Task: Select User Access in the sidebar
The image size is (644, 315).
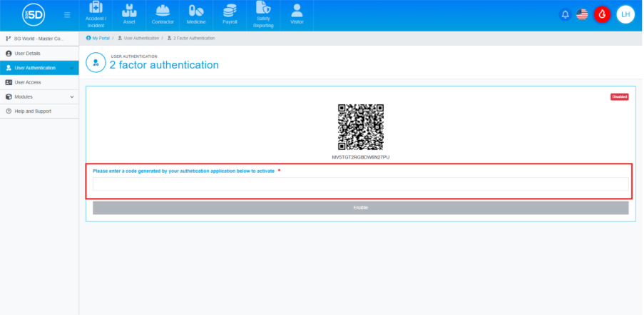Action: click(27, 82)
